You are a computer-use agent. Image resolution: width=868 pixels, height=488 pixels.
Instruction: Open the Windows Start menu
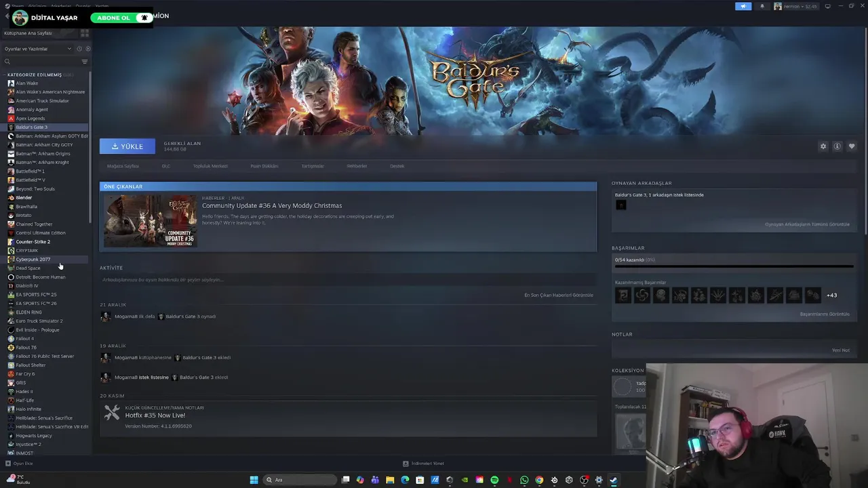click(254, 480)
